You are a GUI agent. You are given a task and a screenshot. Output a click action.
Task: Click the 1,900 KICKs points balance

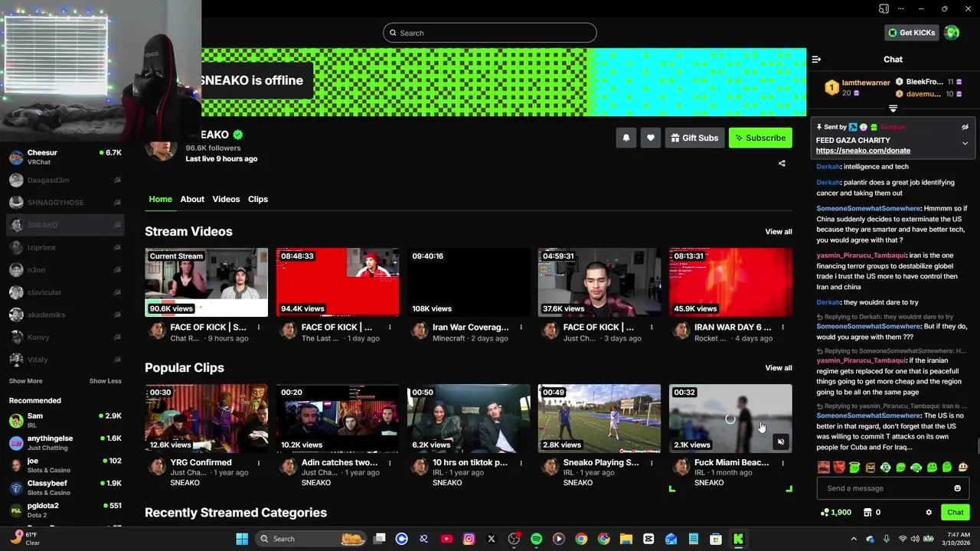tap(836, 512)
